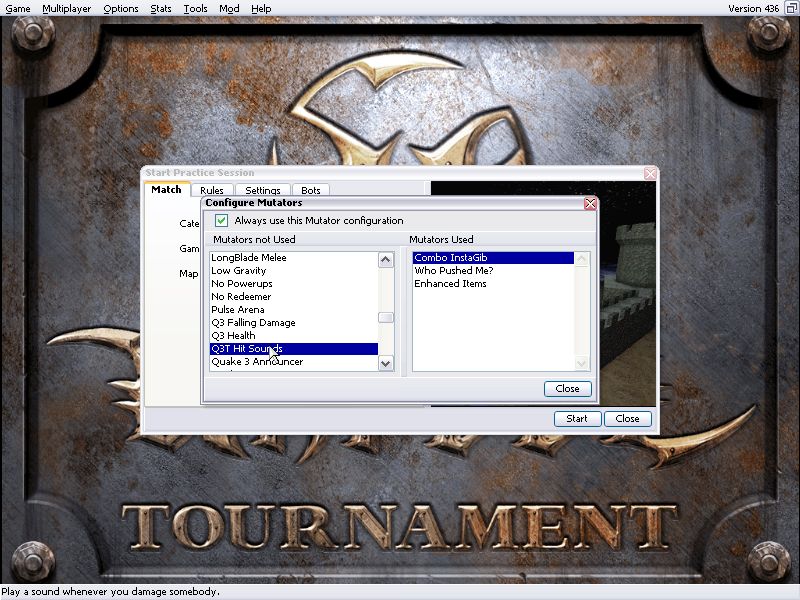Image resolution: width=800 pixels, height=600 pixels.
Task: Open the Mod menu
Action: point(229,8)
